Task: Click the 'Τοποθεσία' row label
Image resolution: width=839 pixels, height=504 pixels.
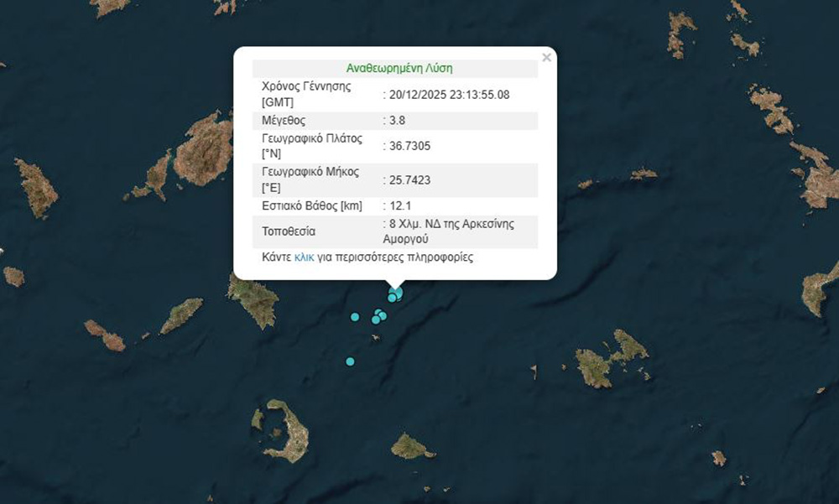Action: 289,231
